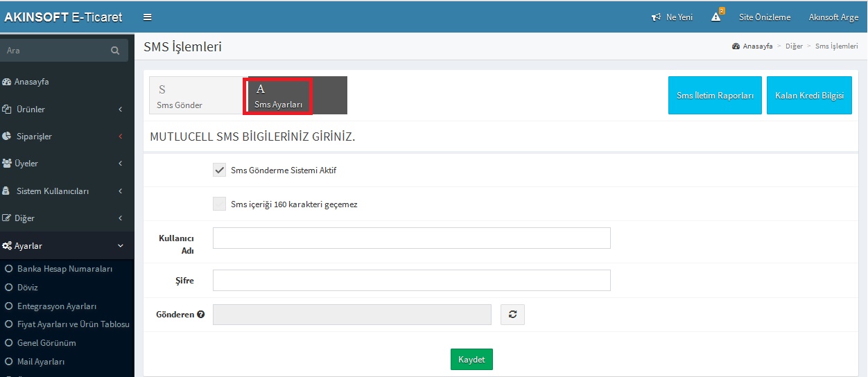
Task: Expand the Siparişler menu chevron
Action: coord(121,137)
